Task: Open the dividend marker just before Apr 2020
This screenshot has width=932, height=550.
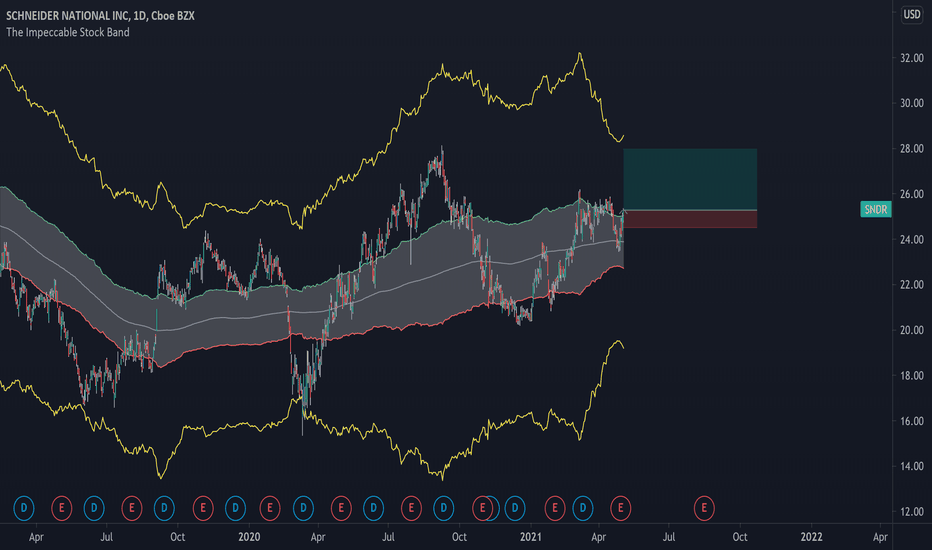Action: pyautogui.click(x=303, y=508)
